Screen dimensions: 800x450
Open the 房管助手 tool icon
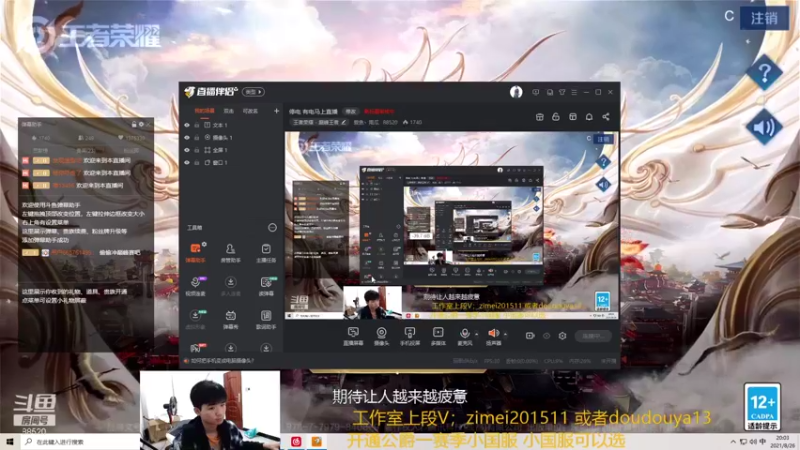pos(230,253)
